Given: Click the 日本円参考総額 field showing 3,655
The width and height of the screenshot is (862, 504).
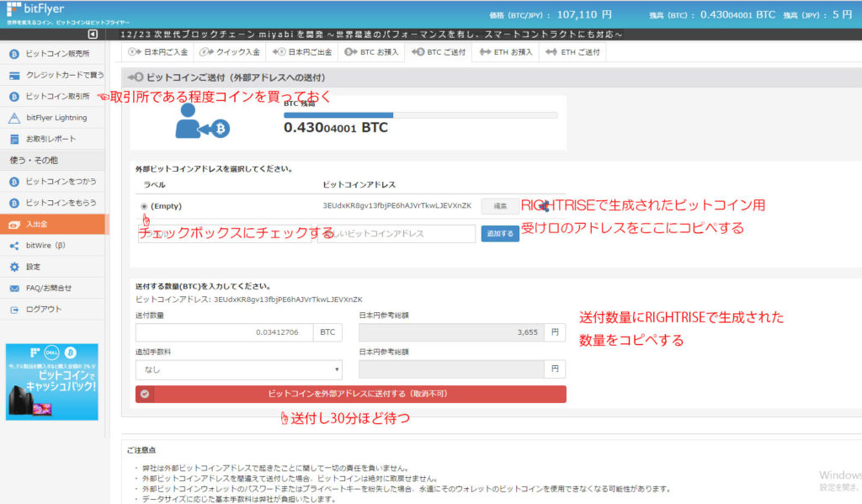Looking at the screenshot, I should [x=452, y=332].
